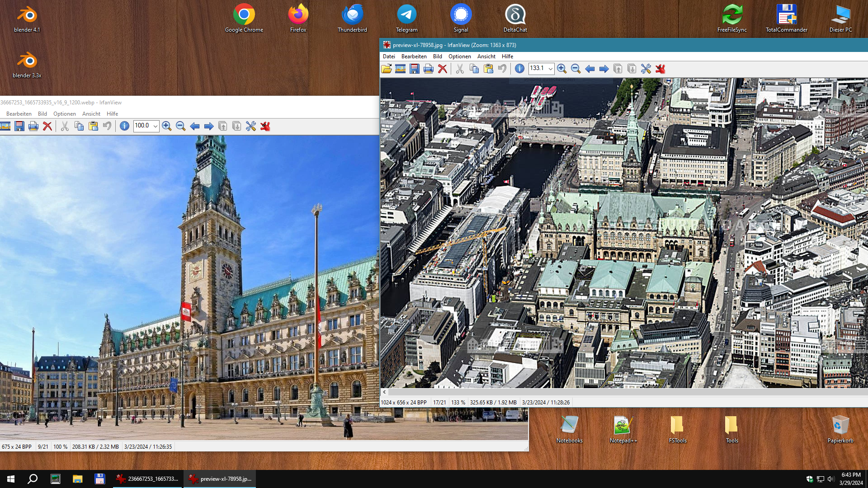This screenshot has width=868, height=488.
Task: Show image info in webp window
Action: tap(124, 126)
